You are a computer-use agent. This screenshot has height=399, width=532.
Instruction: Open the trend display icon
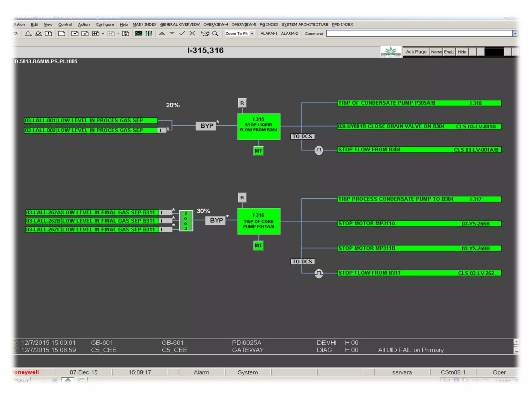pyautogui.click(x=138, y=34)
